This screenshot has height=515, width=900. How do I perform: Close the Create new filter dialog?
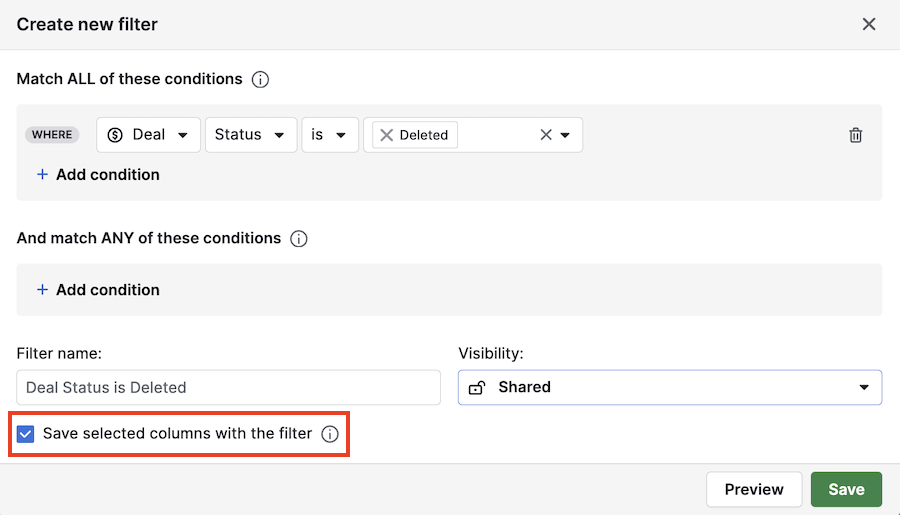click(x=868, y=24)
